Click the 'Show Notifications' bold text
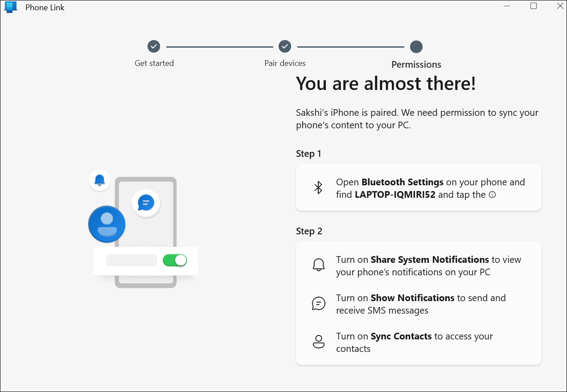 412,298
